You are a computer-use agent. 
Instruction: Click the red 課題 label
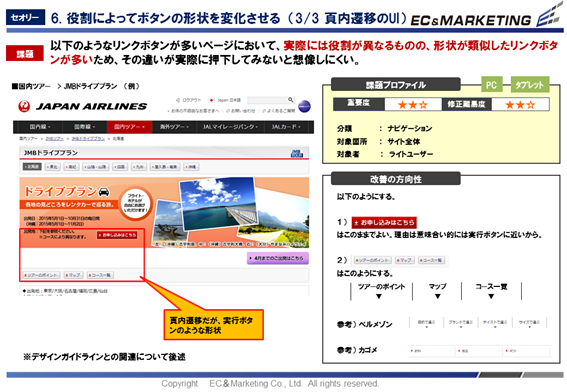(25, 54)
